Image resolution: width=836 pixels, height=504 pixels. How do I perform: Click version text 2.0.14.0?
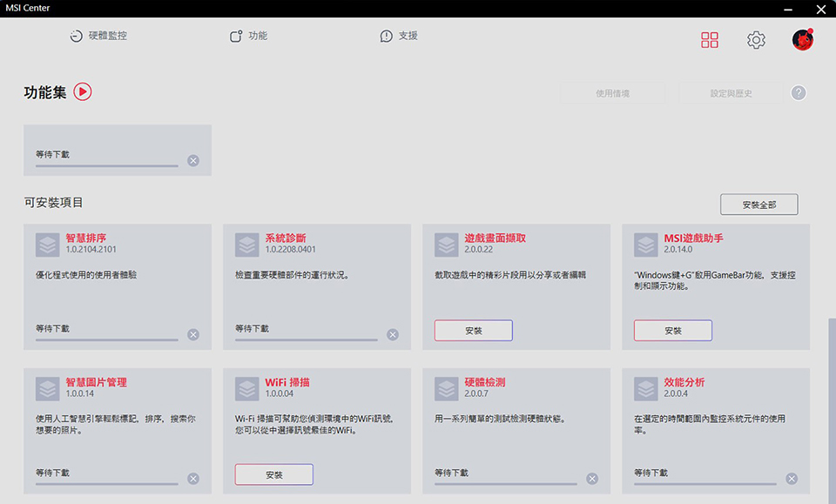click(678, 249)
